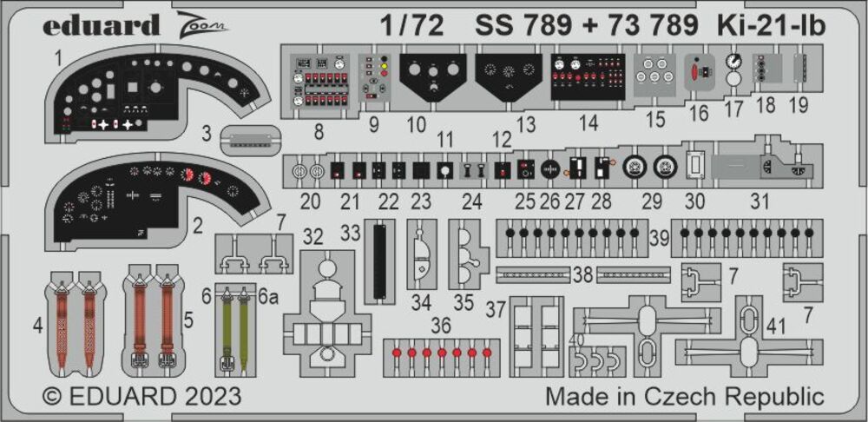This screenshot has width=868, height=422.
Task: Click the Zoom script logo
Action: point(204,24)
